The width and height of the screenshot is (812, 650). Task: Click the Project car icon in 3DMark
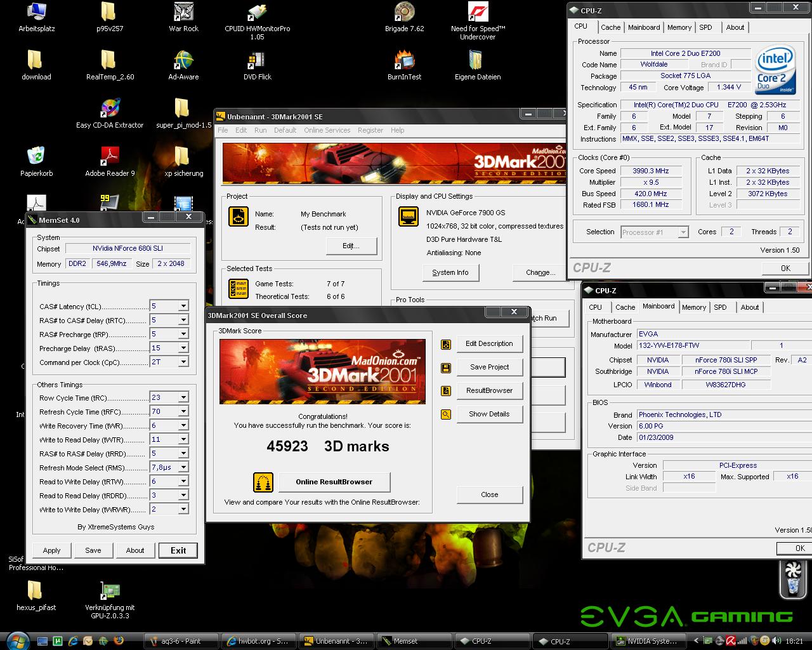tap(239, 216)
